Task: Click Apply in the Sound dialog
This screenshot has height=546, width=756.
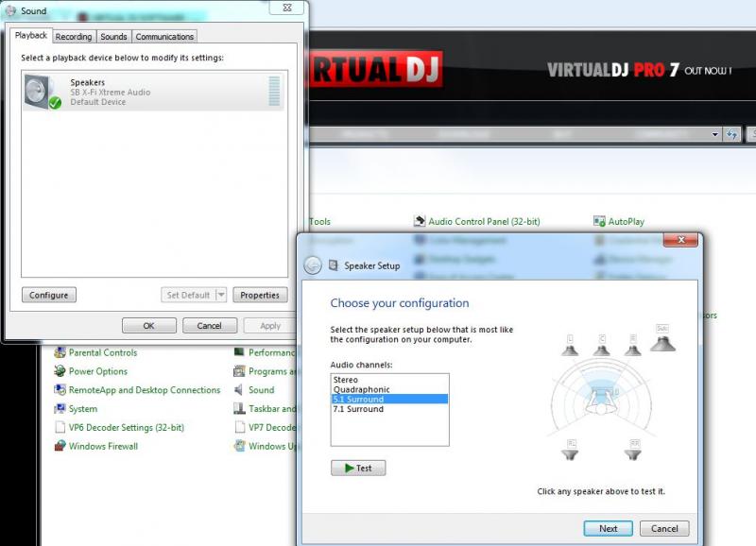Action: pyautogui.click(x=270, y=326)
